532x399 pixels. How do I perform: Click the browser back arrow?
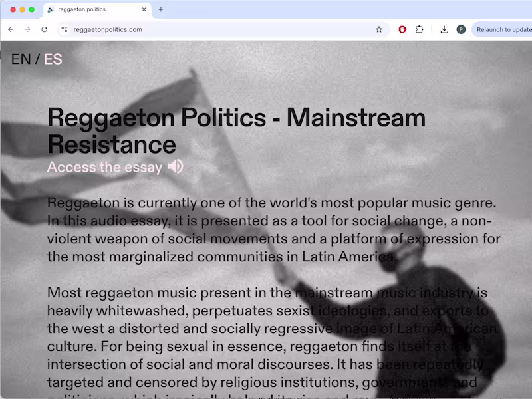pyautogui.click(x=11, y=29)
